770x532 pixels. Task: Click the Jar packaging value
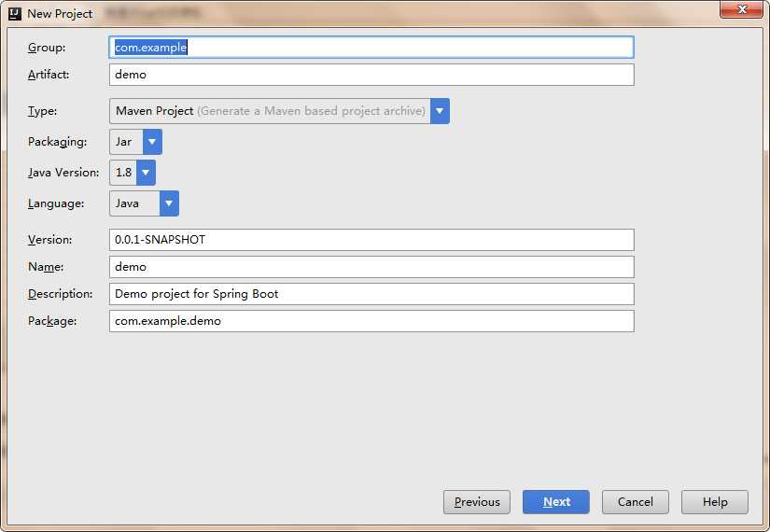click(x=124, y=142)
